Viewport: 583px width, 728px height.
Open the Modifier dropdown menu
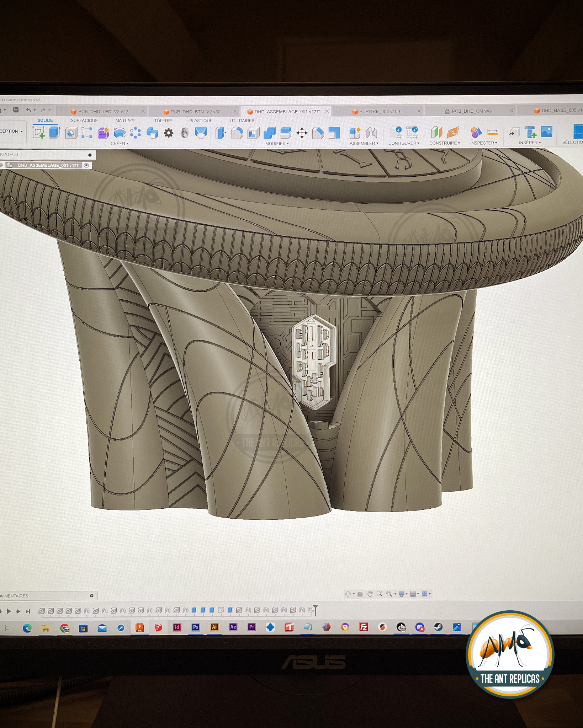277,144
